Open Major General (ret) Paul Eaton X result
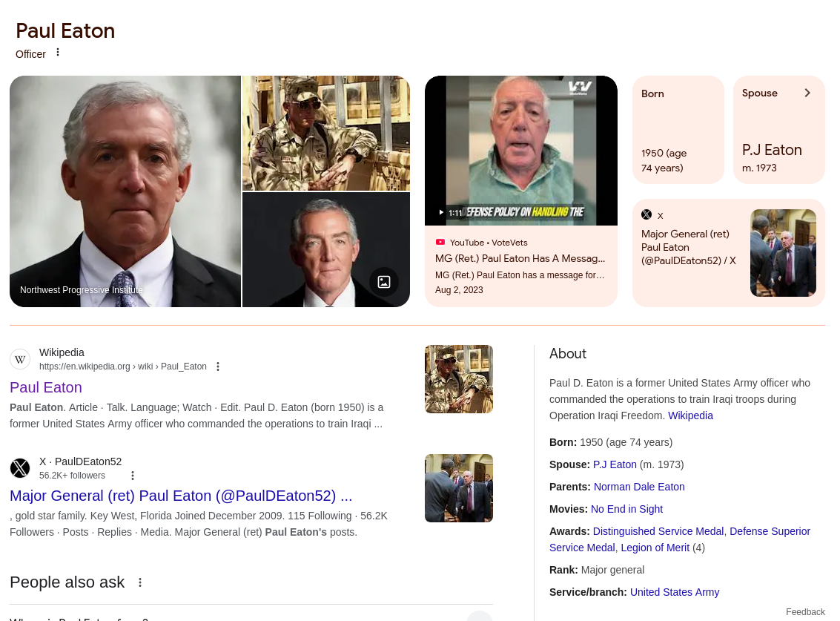Viewport: 840px width, 621px height. (181, 496)
